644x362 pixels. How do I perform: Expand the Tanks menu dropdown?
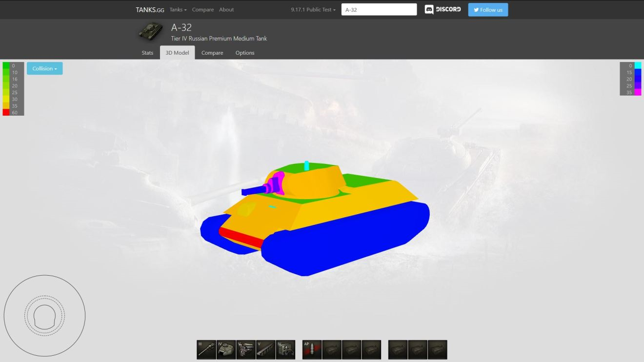coord(178,10)
